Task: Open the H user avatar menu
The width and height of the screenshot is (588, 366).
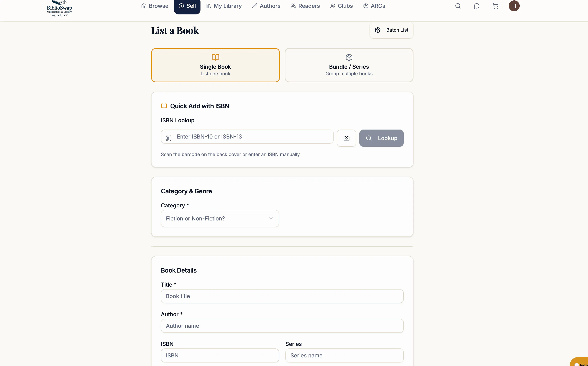Action: (514, 6)
